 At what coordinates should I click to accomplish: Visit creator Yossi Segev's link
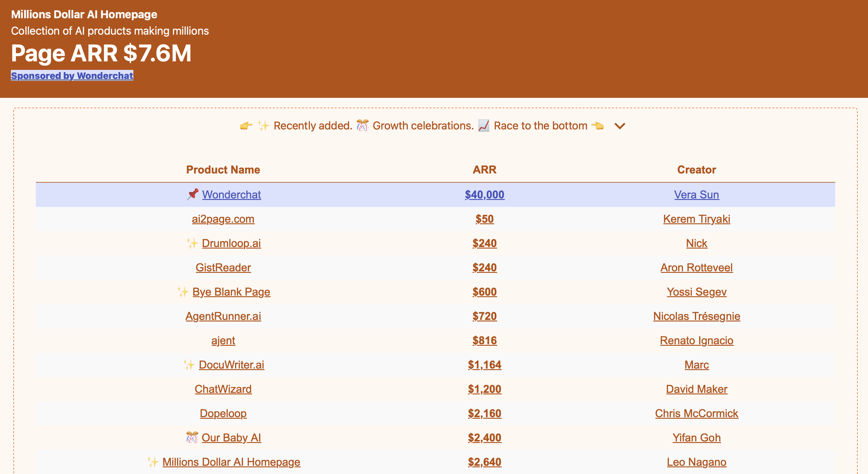pos(696,292)
